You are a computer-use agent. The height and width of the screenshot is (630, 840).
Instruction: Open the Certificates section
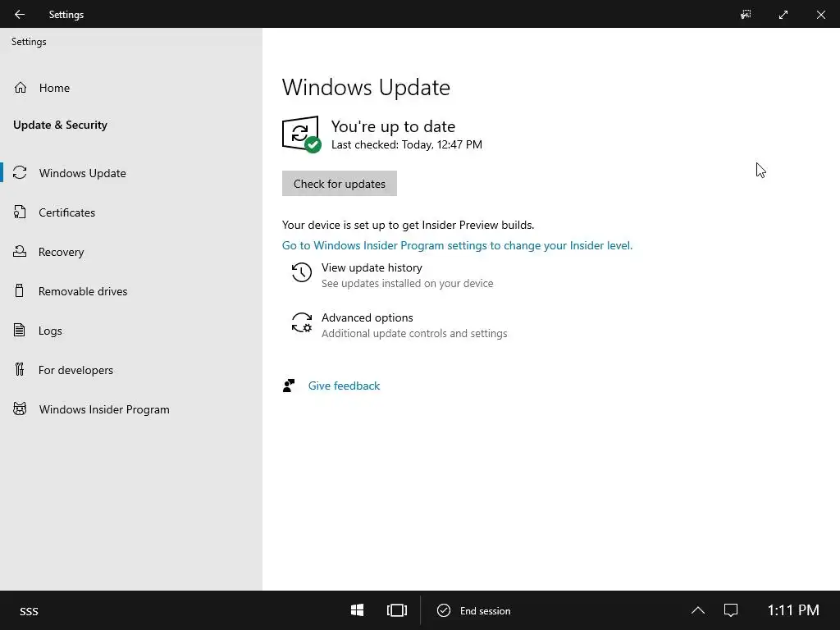tap(131, 212)
